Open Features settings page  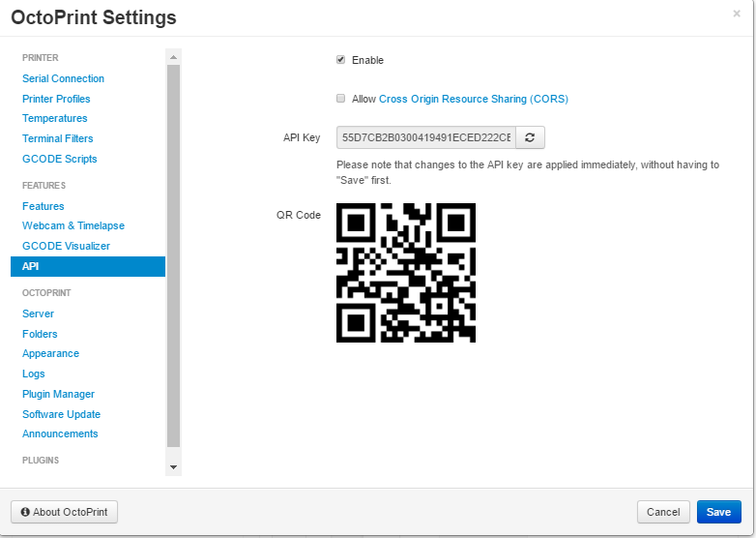point(43,206)
